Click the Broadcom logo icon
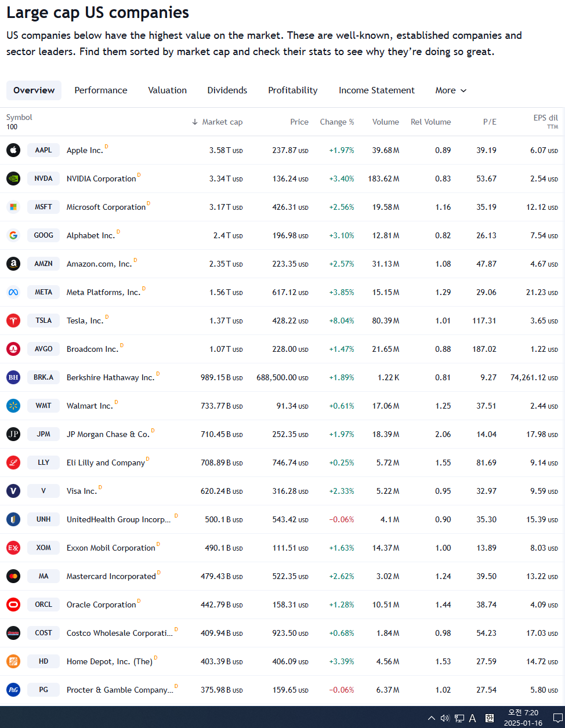Screen dimensions: 565x728 (13, 349)
